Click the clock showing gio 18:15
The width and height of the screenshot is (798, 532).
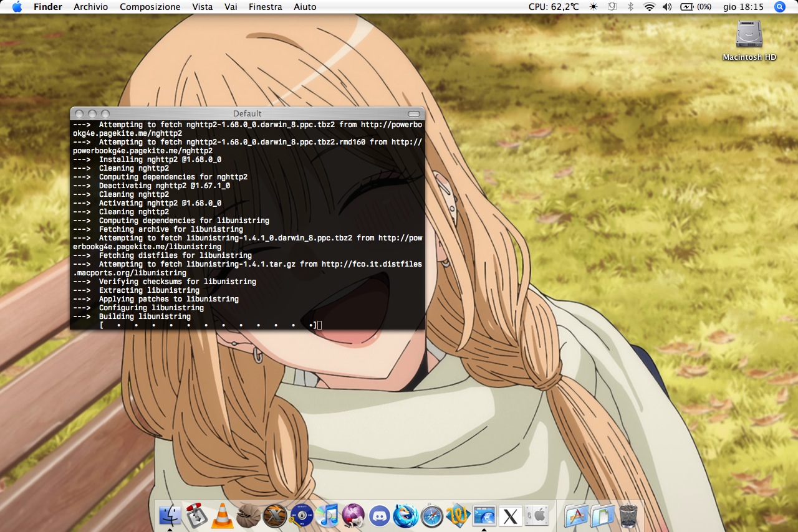coord(743,7)
